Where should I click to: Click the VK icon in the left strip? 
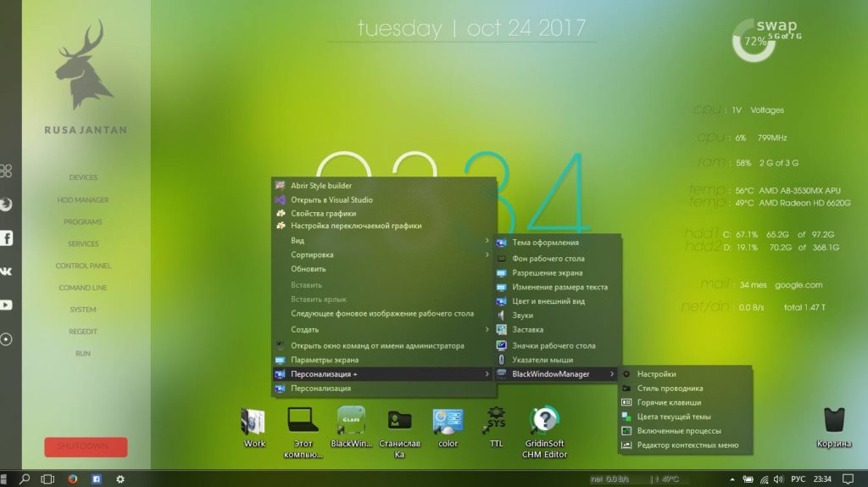pos(6,271)
